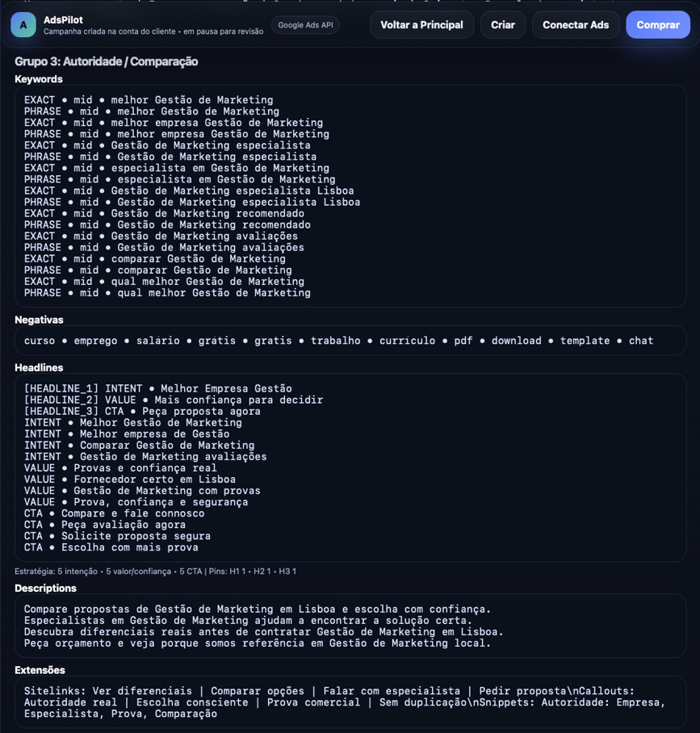Viewport: 700px width, 733px height.
Task: Click the Grupo 3 Autoridade heading
Action: point(106,61)
